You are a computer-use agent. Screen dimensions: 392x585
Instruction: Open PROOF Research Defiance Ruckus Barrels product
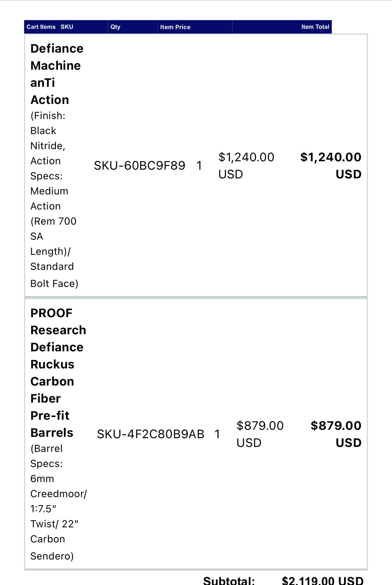coord(58,373)
